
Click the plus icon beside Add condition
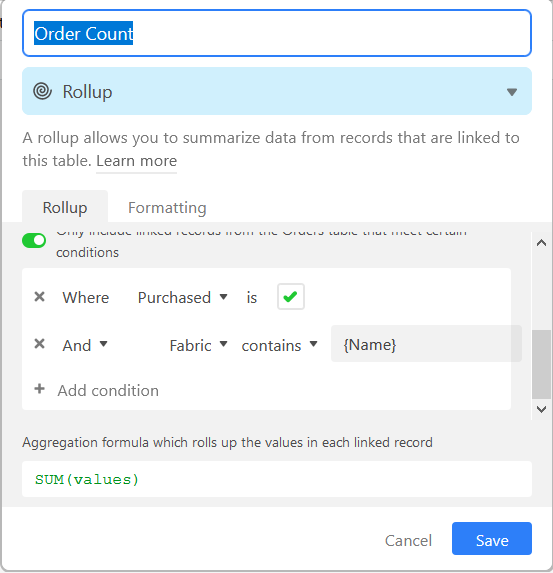tap(39, 389)
